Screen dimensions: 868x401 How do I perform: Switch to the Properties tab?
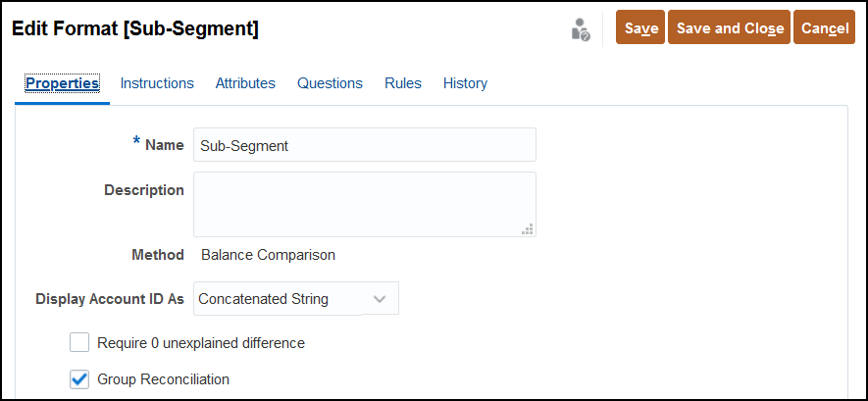click(63, 83)
